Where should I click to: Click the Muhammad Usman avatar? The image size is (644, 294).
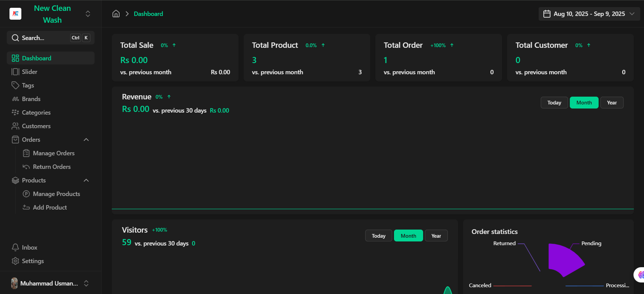pyautogui.click(x=14, y=283)
